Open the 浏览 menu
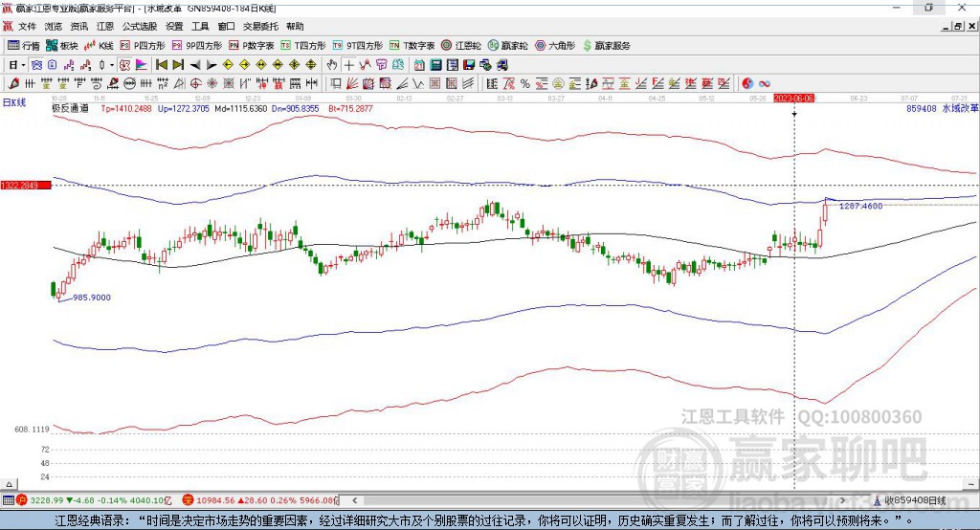 (x=54, y=26)
